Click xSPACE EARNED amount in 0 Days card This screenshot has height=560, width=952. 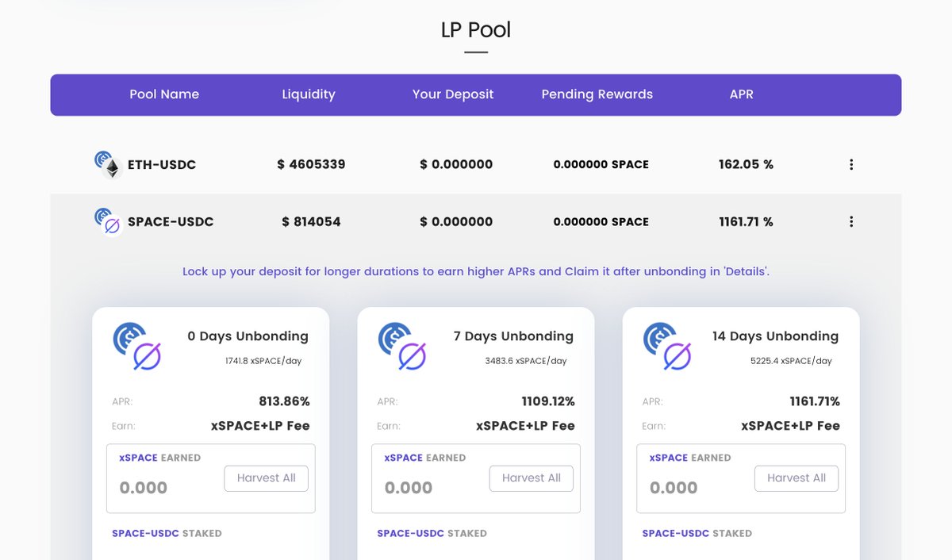pos(144,488)
